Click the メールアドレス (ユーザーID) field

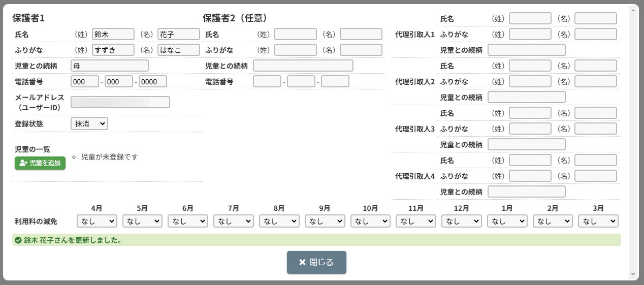(120, 102)
